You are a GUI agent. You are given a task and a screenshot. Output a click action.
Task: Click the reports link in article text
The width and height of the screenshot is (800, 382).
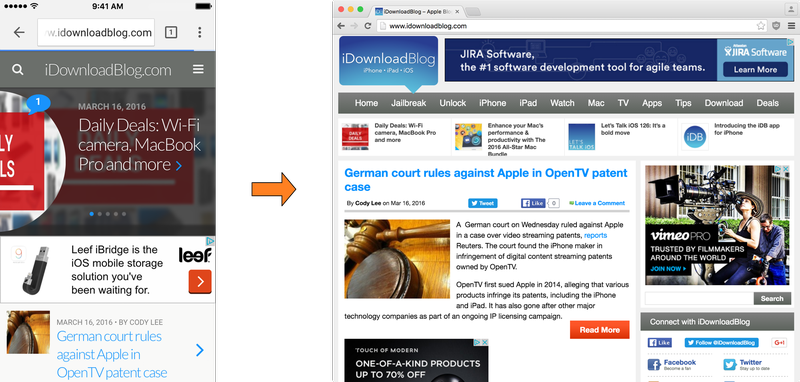pos(595,235)
